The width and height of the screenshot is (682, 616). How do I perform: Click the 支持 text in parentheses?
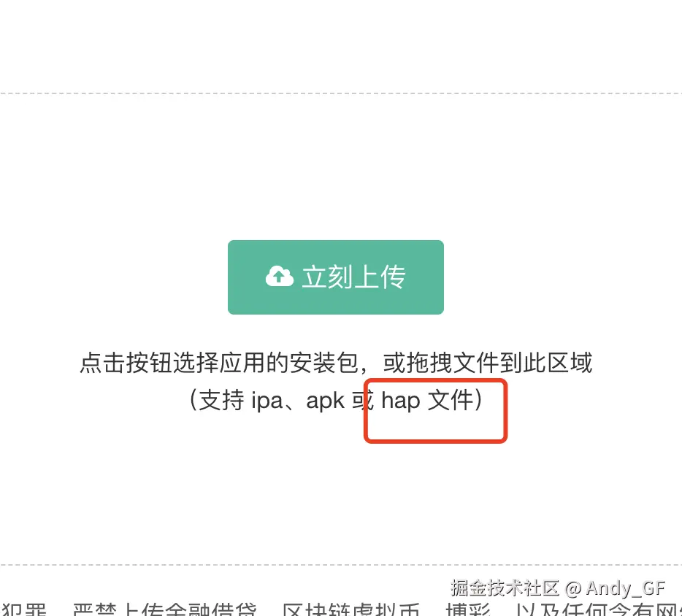[x=221, y=400]
